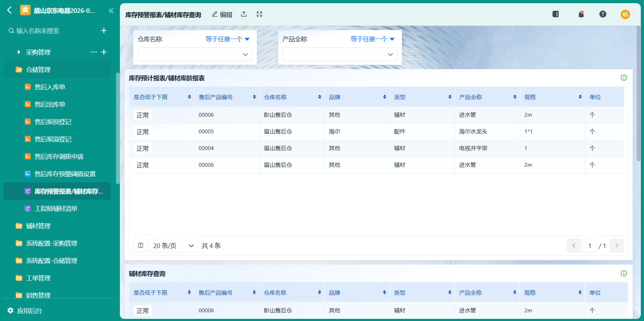Open 仓库名称 condition dropdown 等于任意一个

[228, 39]
